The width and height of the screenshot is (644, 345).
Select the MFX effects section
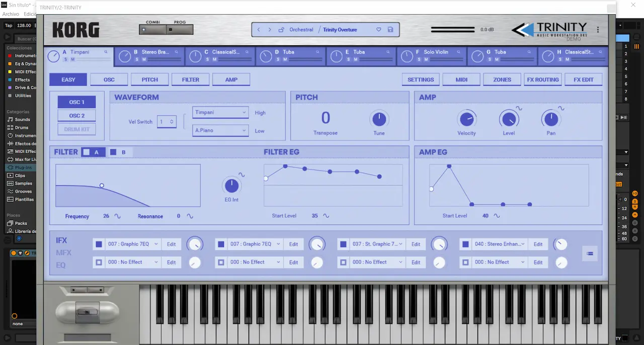point(63,253)
